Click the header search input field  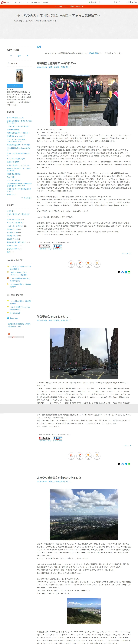coord(107,2)
